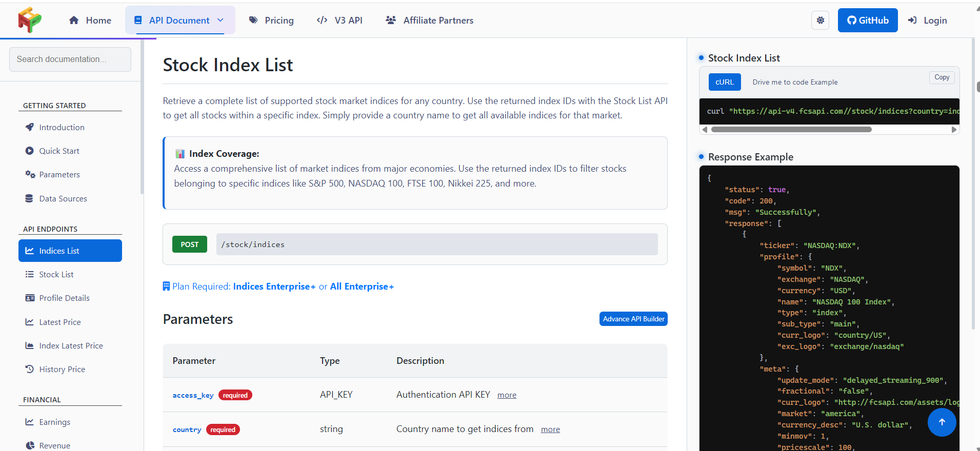Click the GitHub octocat icon
This screenshot has width=980, height=451.
[x=852, y=20]
